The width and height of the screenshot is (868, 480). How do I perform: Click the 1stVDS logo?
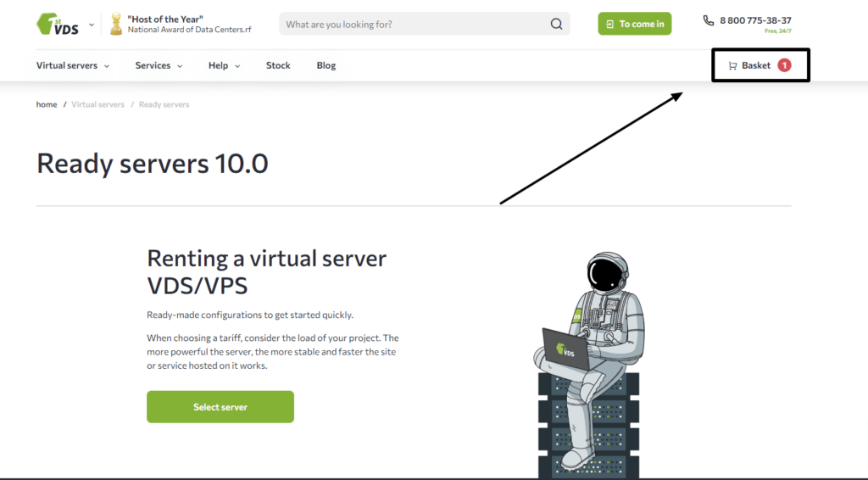[58, 24]
